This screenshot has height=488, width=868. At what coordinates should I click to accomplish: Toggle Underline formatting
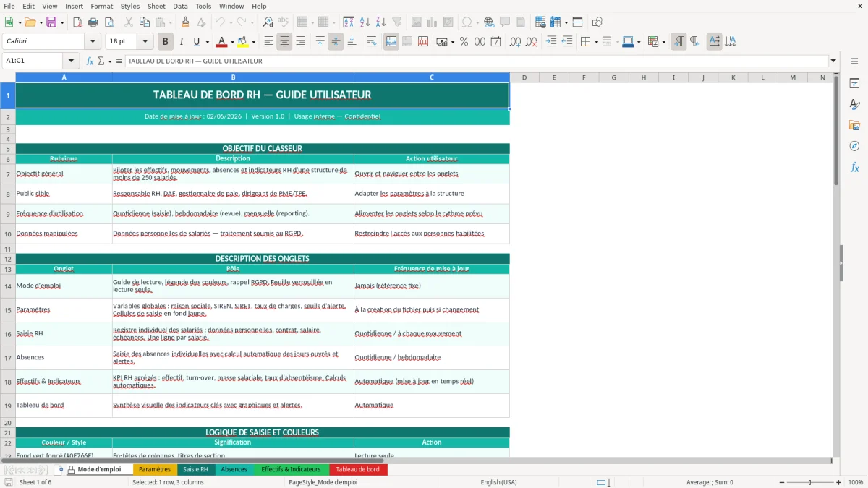coord(197,42)
